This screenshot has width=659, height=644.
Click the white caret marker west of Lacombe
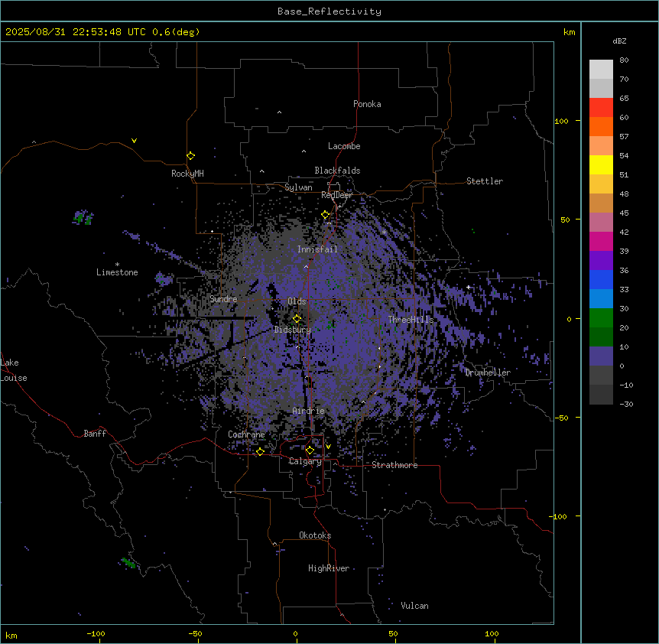click(304, 151)
